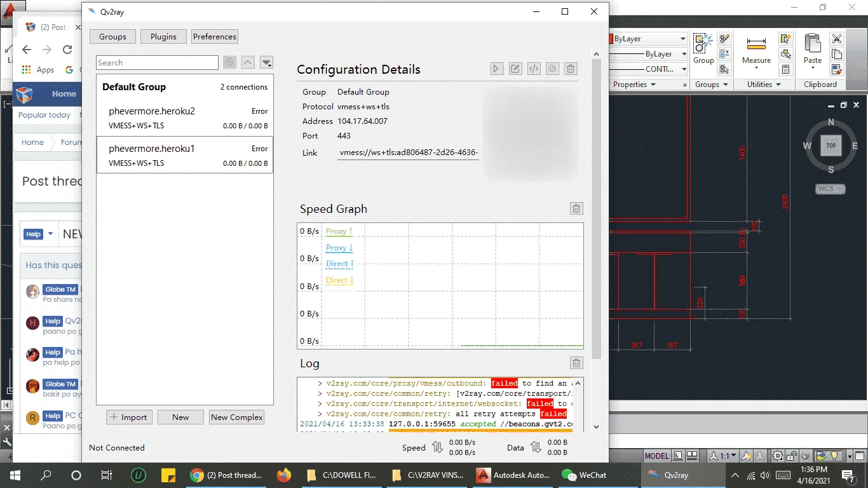Screen dimensions: 868x488
Task: Toggle AutoCAD isolate objects lightbulb icon
Action: (x=835, y=456)
